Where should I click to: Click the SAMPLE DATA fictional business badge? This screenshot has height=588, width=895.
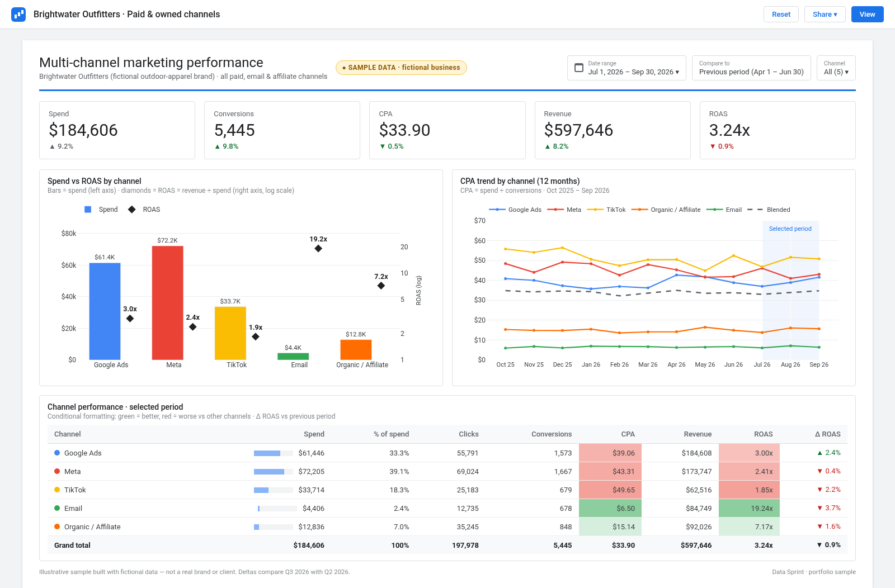[401, 68]
